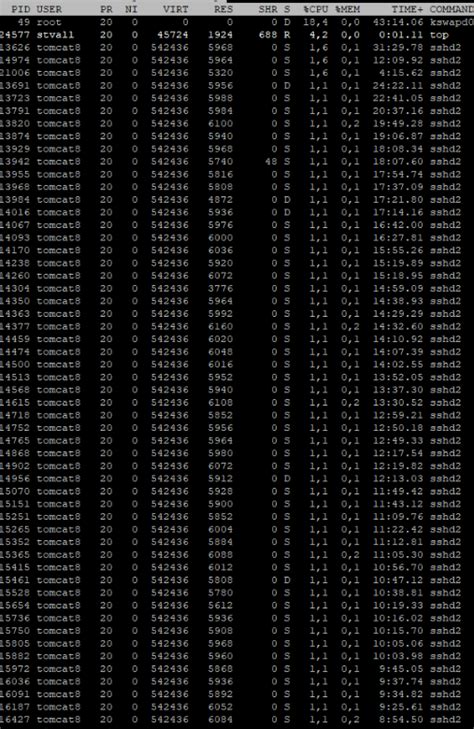Click the TIME+ column header

tap(408, 9)
